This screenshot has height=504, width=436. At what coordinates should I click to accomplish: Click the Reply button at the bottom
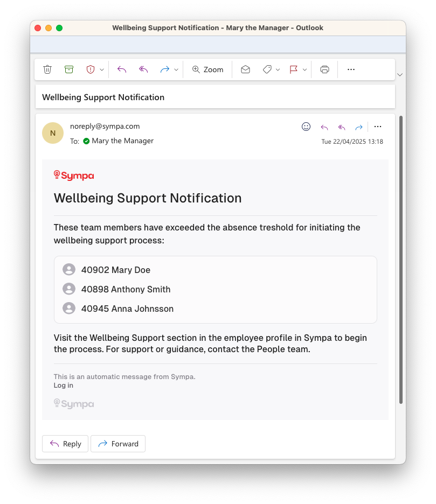pyautogui.click(x=65, y=444)
